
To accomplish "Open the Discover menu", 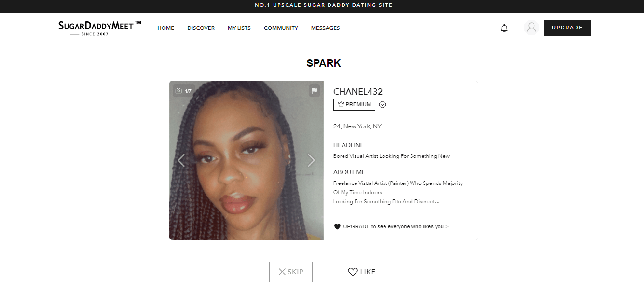I will click(201, 28).
